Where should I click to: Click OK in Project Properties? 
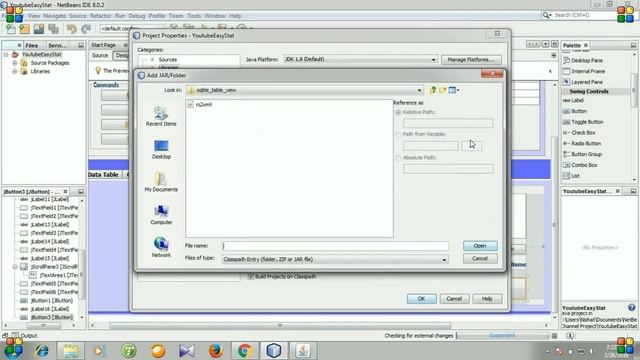[x=422, y=299]
